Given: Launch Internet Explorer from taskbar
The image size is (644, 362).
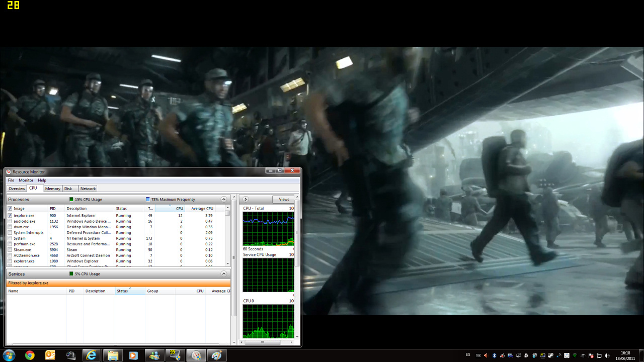Looking at the screenshot, I should pyautogui.click(x=92, y=355).
